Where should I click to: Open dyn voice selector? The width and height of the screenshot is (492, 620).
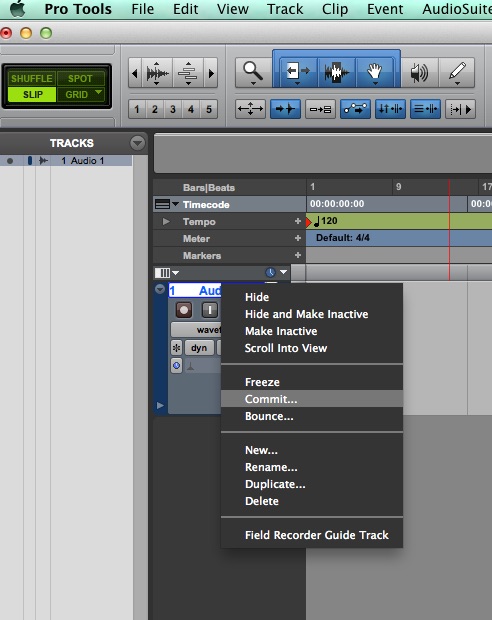pyautogui.click(x=199, y=348)
